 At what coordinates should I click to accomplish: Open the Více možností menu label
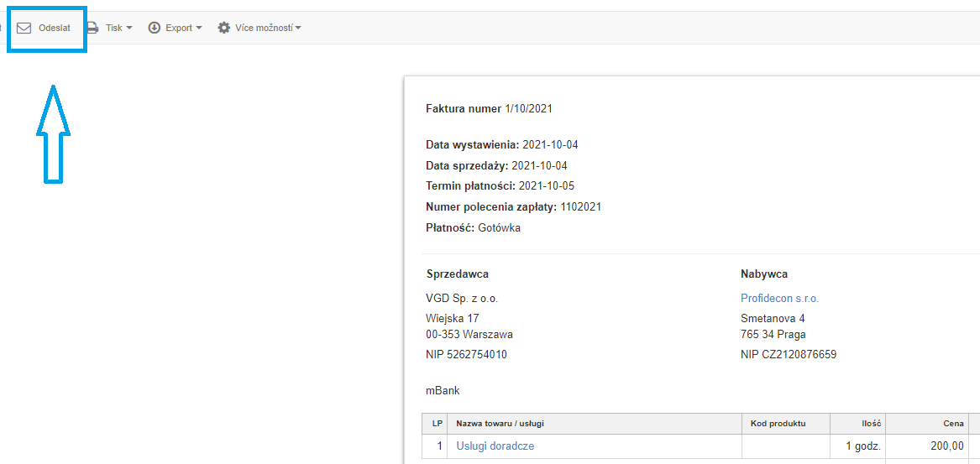click(x=264, y=28)
